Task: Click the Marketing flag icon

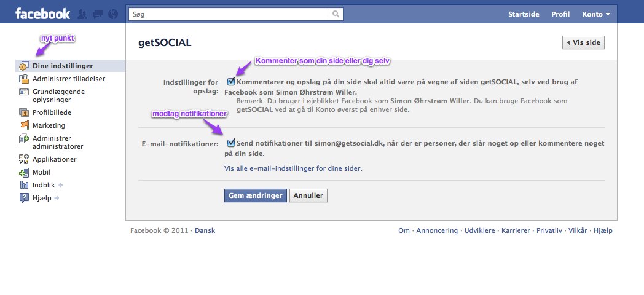Action: pos(24,125)
